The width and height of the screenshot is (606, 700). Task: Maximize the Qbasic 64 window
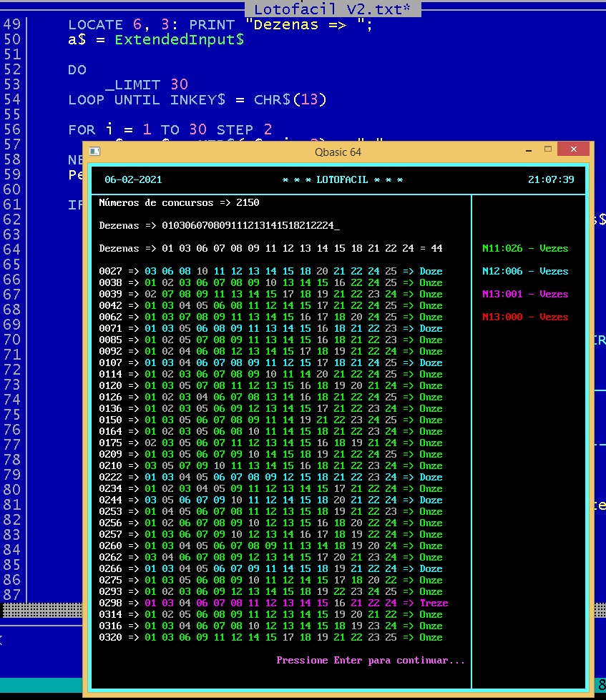548,150
